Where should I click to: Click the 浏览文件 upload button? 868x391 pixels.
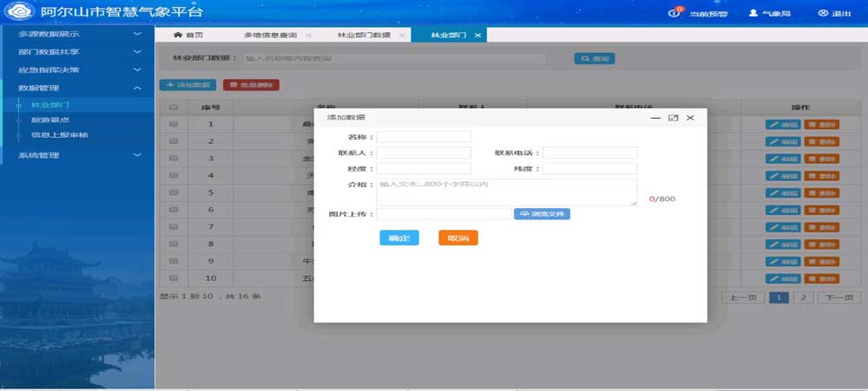pos(542,213)
